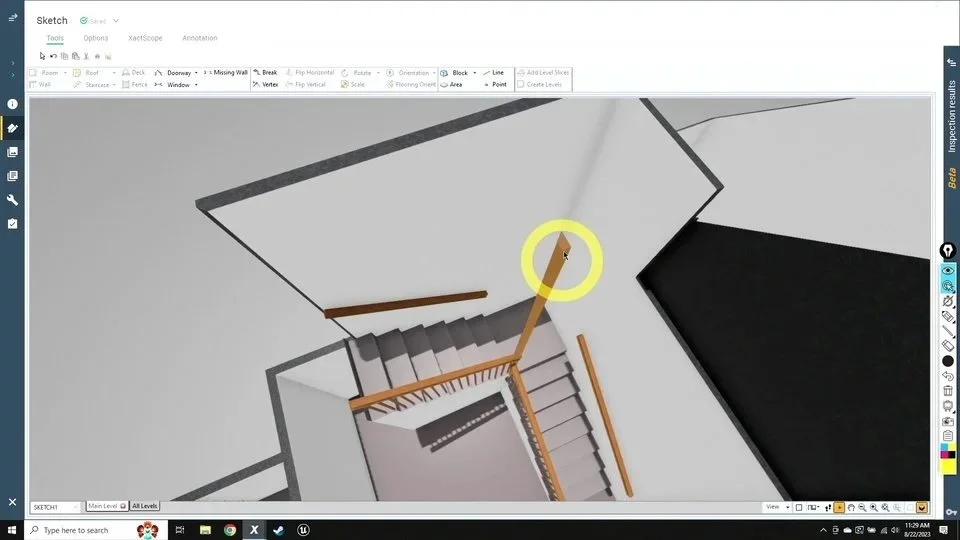Screen dimensions: 960x540
Task: Open the images panel in left sidebar
Action: coord(12,152)
